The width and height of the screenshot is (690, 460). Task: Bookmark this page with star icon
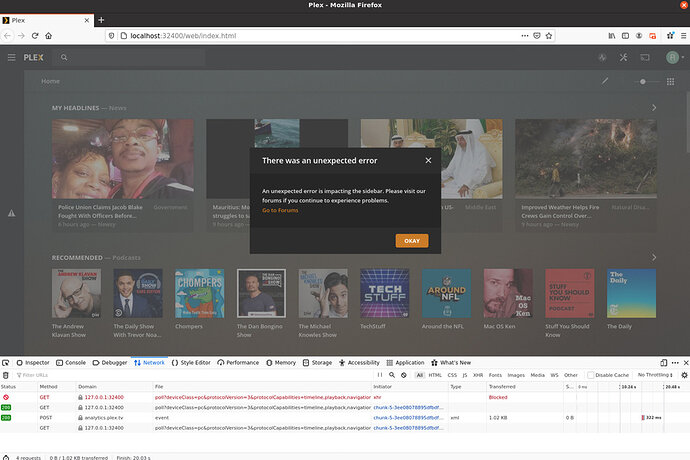pyautogui.click(x=549, y=36)
